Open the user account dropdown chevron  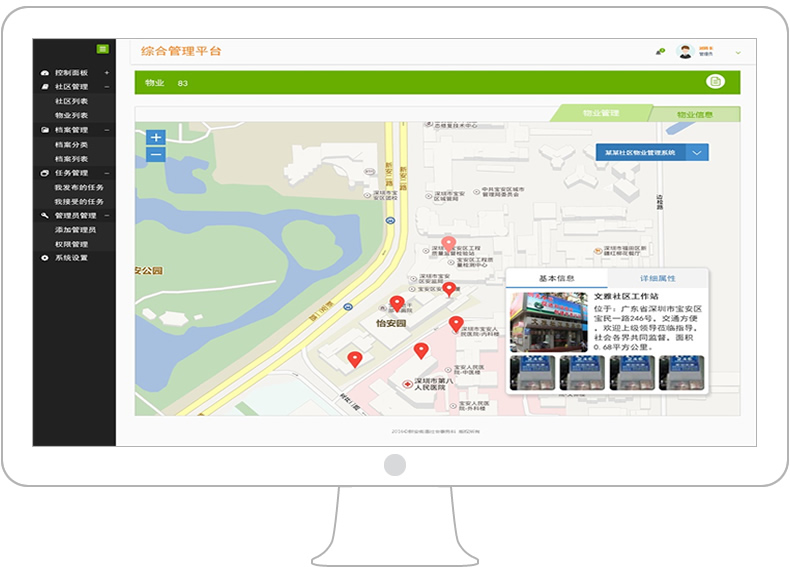click(x=738, y=52)
